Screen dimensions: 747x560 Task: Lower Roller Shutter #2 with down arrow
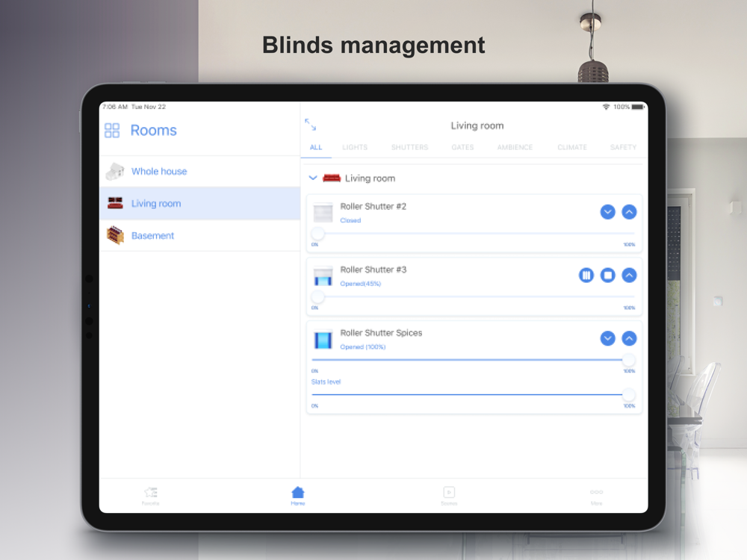tap(607, 212)
